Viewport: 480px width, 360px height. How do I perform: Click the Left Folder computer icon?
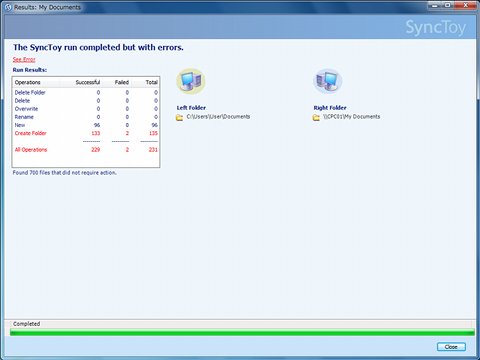pyautogui.click(x=190, y=81)
